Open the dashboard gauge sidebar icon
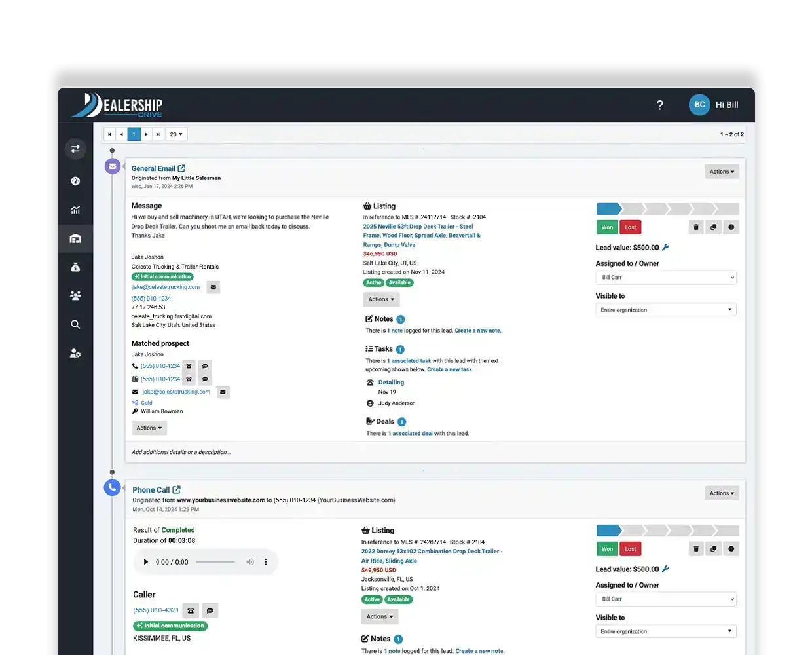The image size is (812, 655). pos(75,181)
